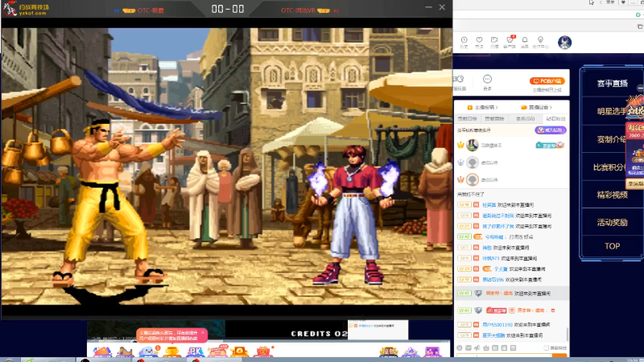Image resolution: width=644 pixels, height=362 pixels.
Task: Click the player two name in title bar
Action: pyautogui.click(x=298, y=10)
